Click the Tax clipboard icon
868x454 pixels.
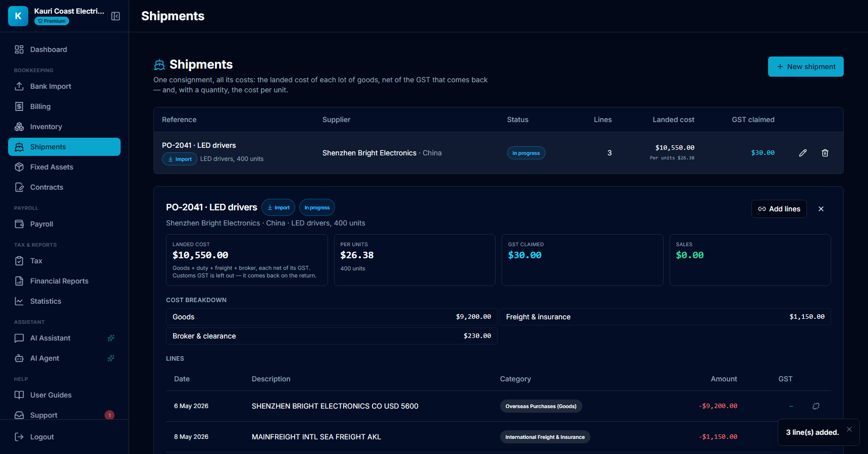(19, 261)
